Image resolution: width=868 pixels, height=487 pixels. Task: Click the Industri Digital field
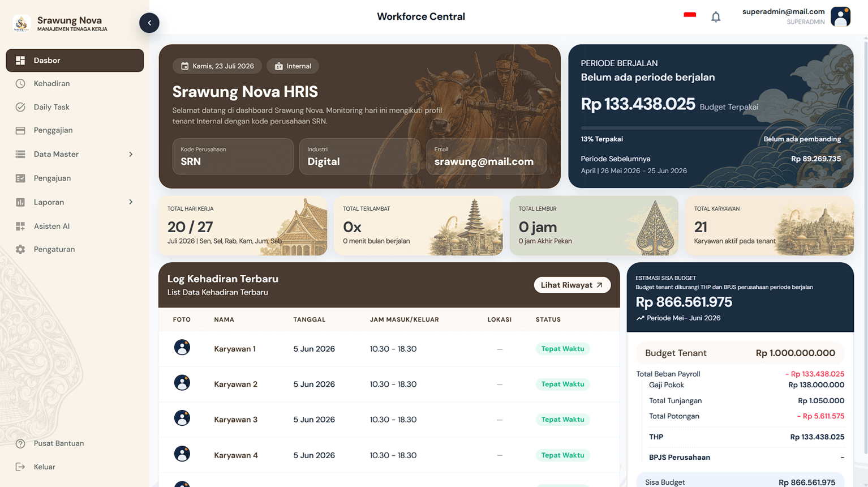359,156
